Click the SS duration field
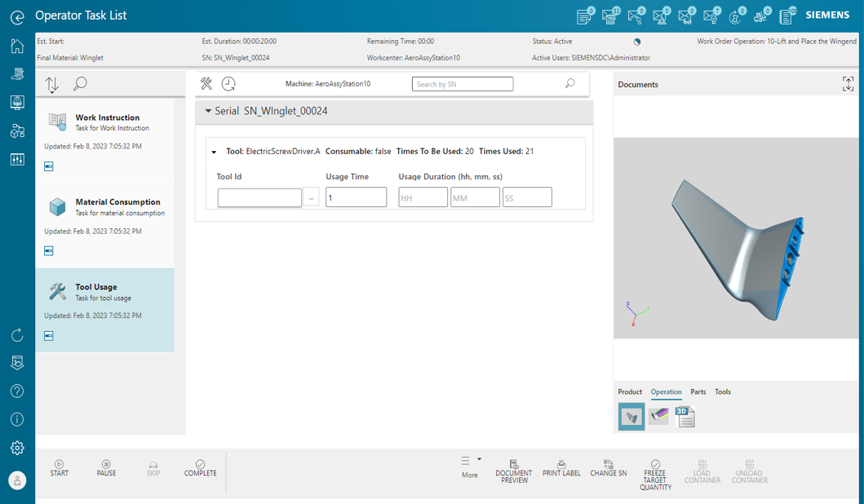The image size is (864, 504). 527,197
